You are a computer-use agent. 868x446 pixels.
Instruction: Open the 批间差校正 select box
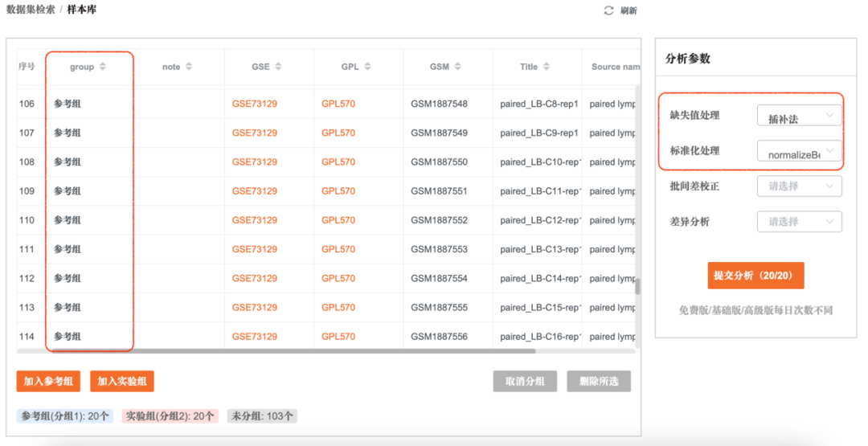[799, 186]
